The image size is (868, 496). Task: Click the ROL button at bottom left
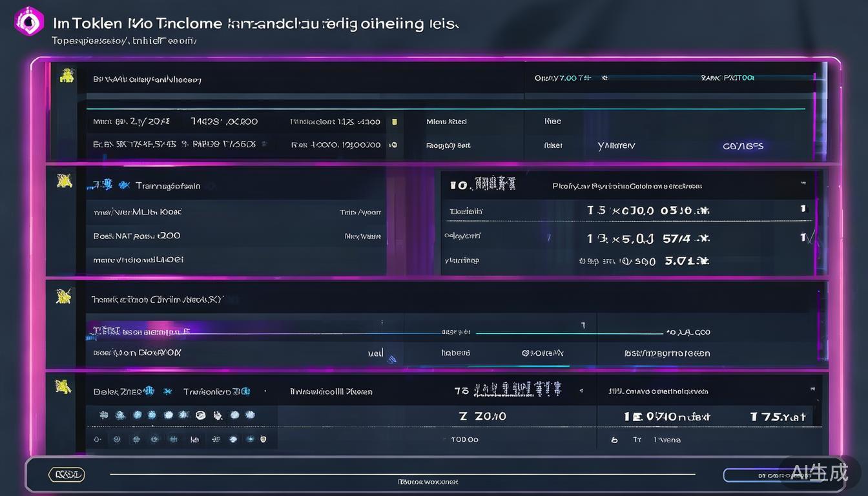[67, 473]
